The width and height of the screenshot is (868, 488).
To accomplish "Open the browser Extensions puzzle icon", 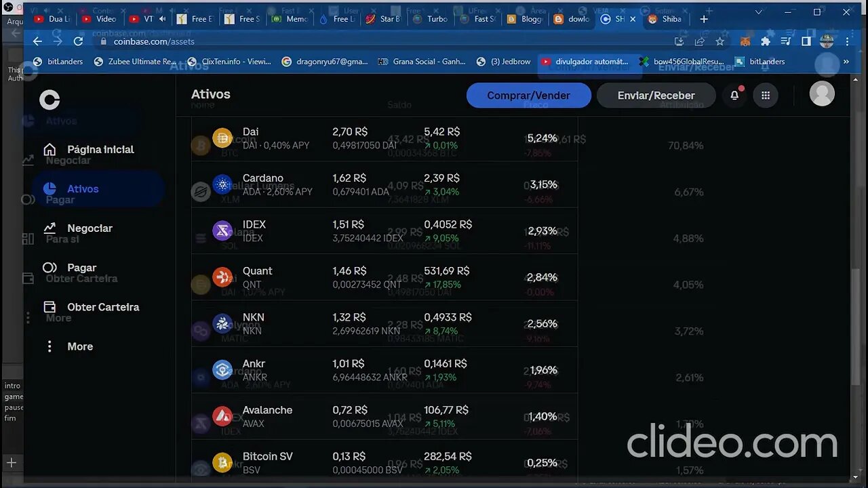I will pyautogui.click(x=766, y=41).
